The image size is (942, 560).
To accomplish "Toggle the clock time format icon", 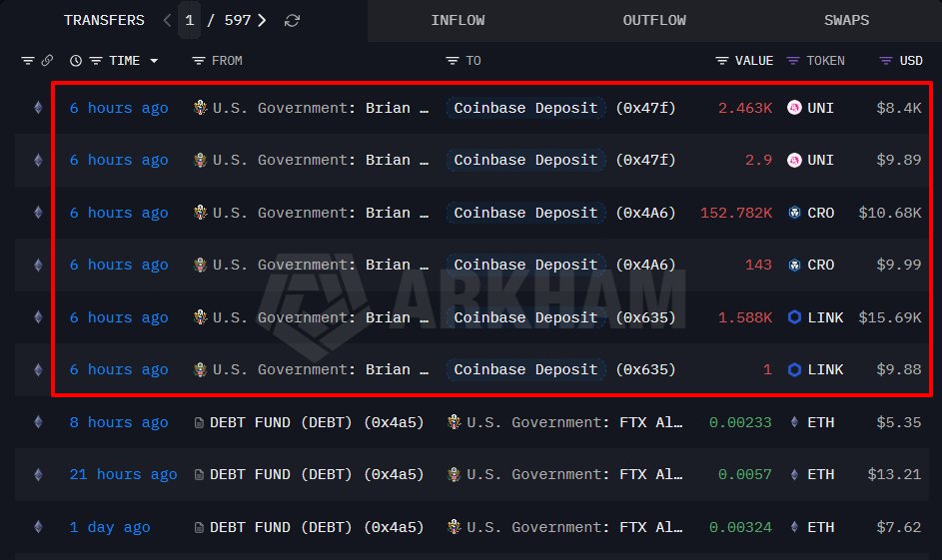I will pyautogui.click(x=76, y=61).
